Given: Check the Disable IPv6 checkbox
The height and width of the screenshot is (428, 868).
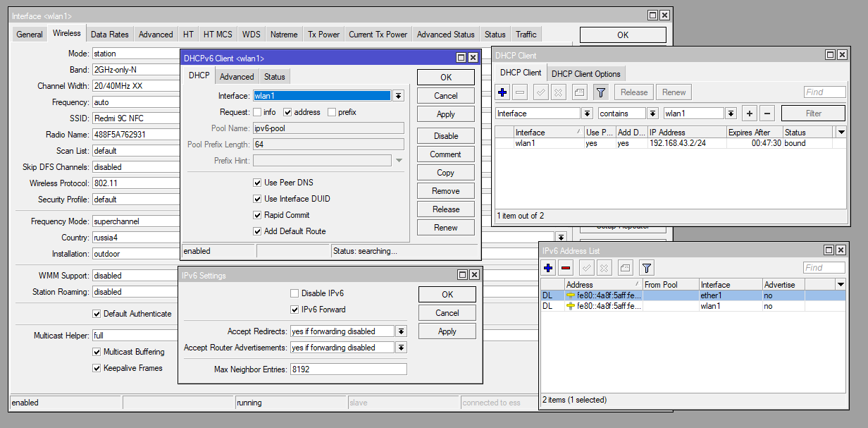Looking at the screenshot, I should point(294,293).
